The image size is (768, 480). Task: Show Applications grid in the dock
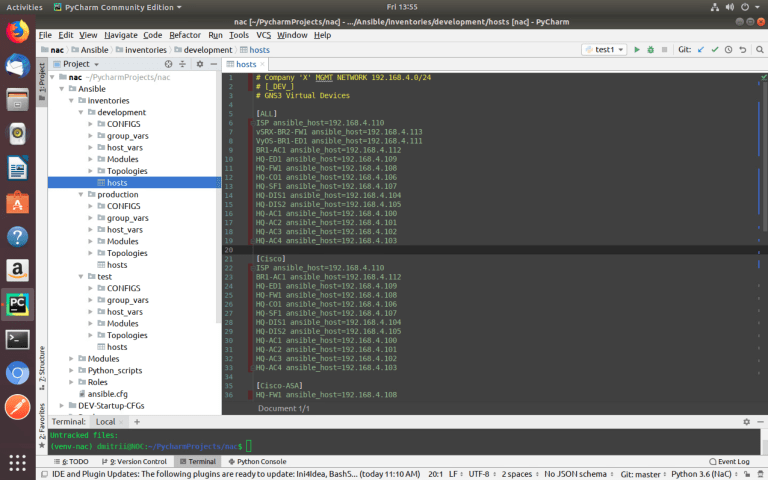[18, 462]
